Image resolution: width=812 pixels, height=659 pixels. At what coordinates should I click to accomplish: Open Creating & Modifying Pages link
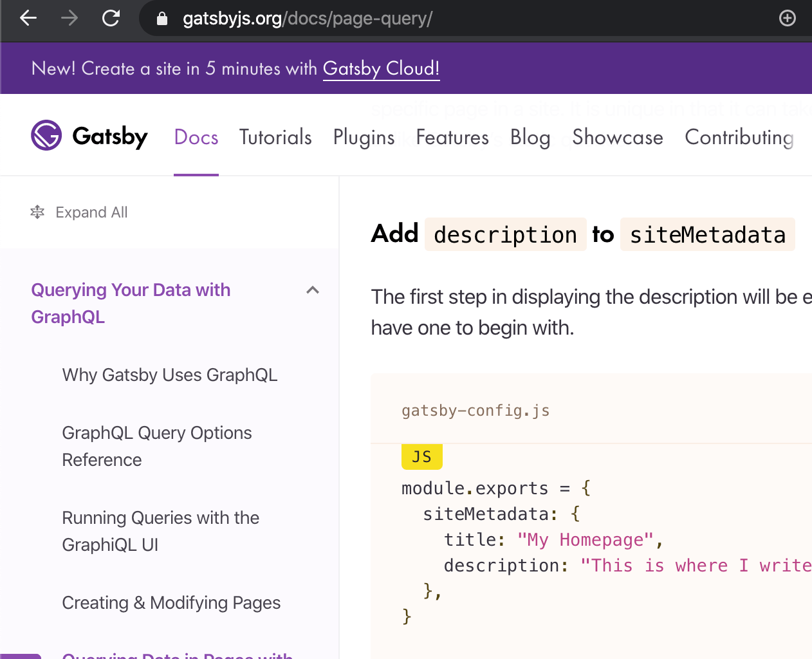(171, 602)
